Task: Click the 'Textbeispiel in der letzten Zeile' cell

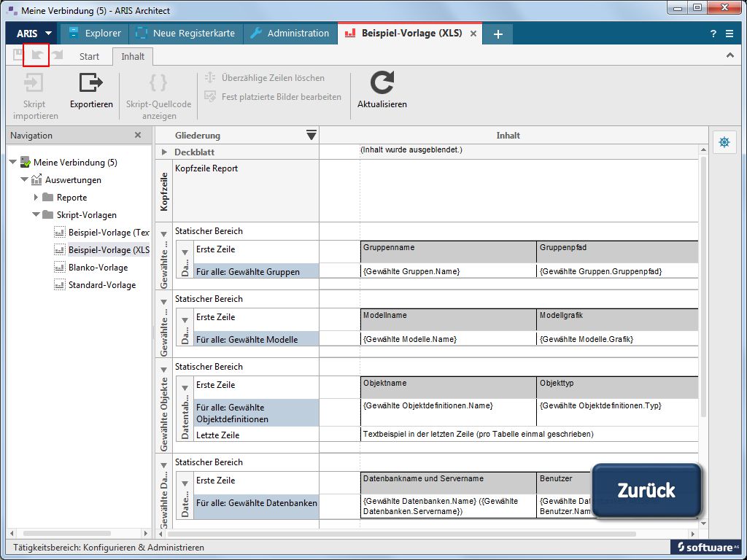Action: [x=530, y=434]
